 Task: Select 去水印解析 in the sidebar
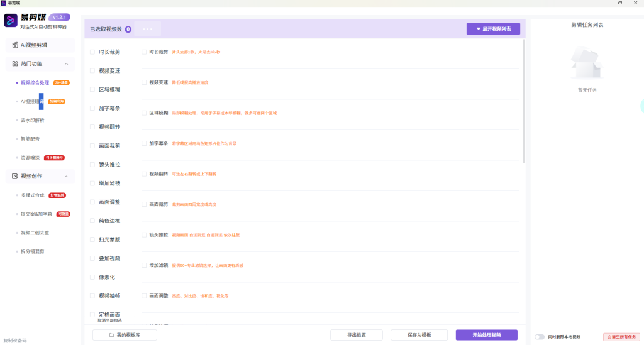coord(33,120)
